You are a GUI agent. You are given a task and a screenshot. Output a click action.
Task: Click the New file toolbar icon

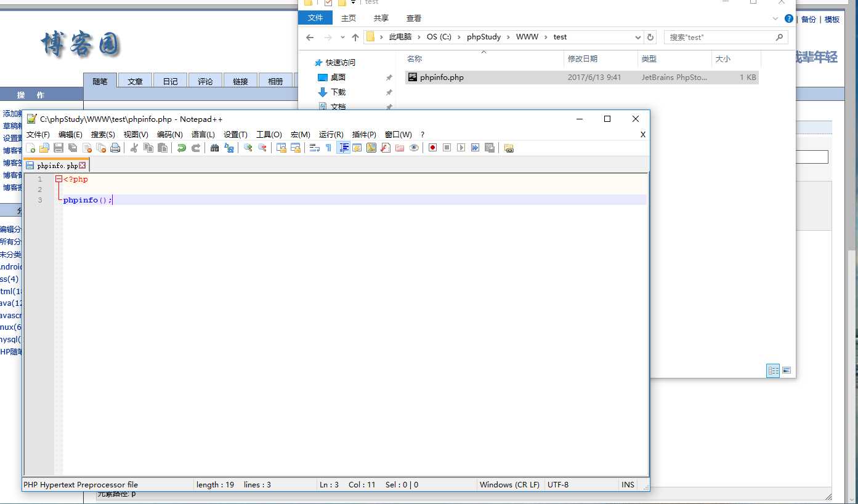click(30, 148)
